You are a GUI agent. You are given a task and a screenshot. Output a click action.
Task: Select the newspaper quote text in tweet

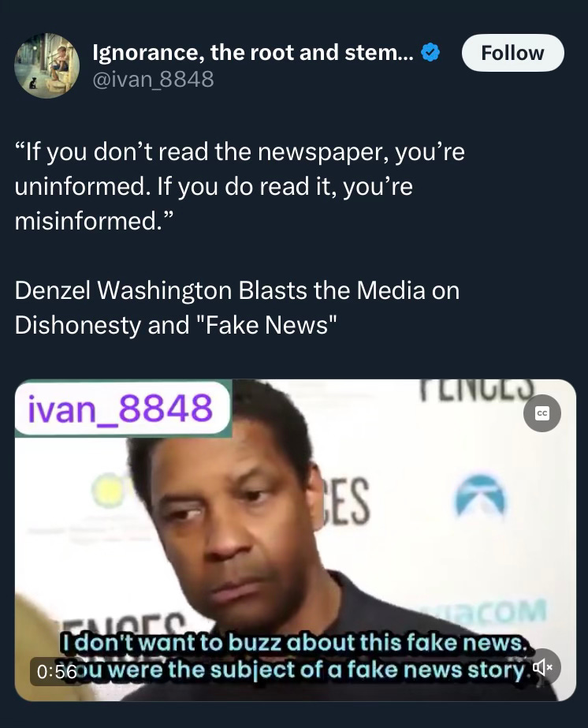(240, 186)
